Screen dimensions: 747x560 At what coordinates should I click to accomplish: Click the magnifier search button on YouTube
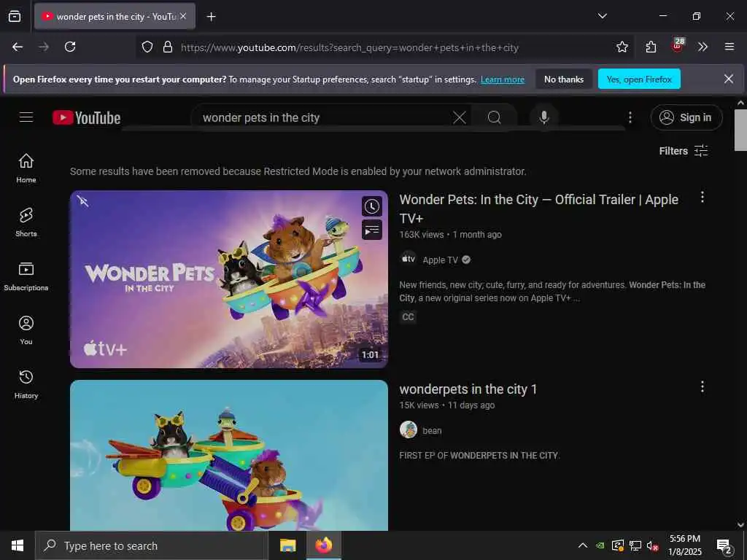[x=494, y=117]
